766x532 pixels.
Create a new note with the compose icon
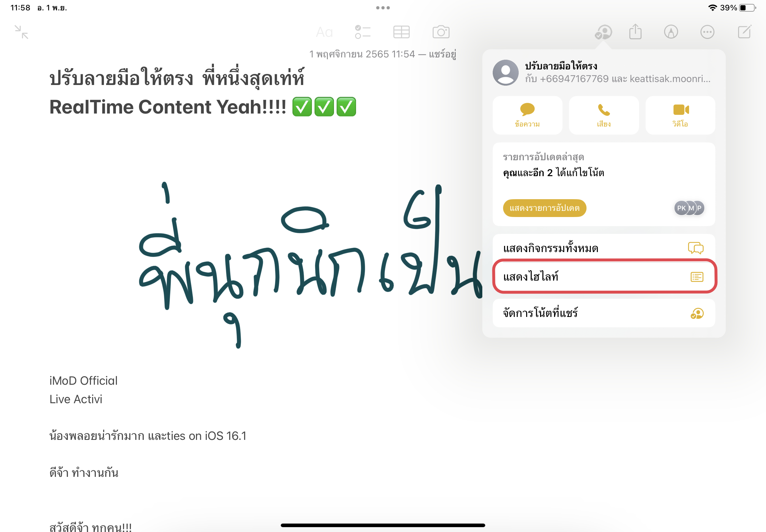pos(744,32)
